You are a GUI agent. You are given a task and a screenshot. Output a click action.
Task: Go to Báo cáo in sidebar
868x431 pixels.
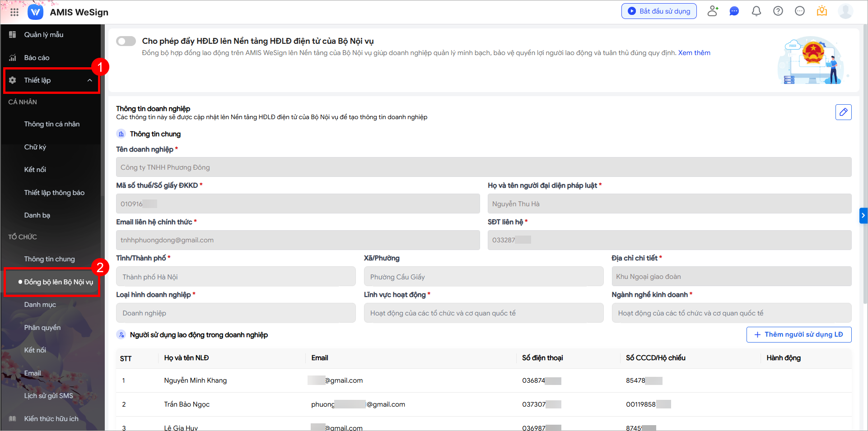(x=37, y=58)
